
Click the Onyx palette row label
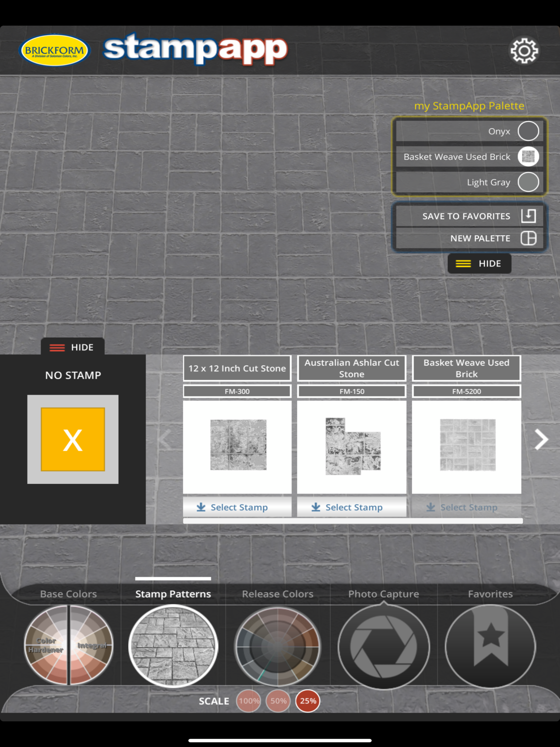point(499,131)
